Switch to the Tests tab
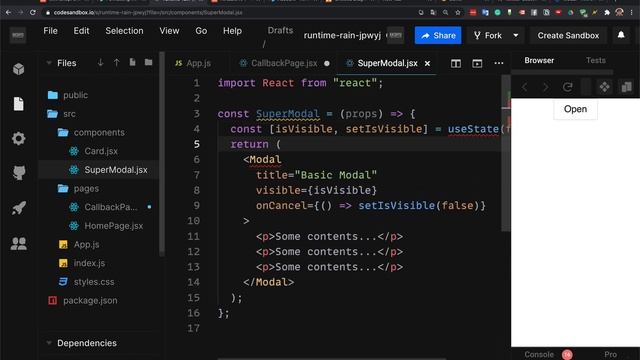The width and height of the screenshot is (640, 360). (596, 60)
